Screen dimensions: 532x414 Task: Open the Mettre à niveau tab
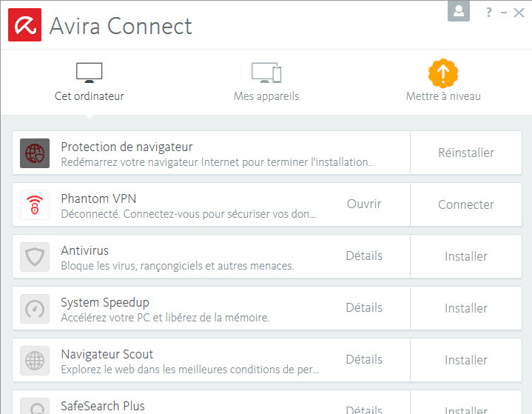443,81
